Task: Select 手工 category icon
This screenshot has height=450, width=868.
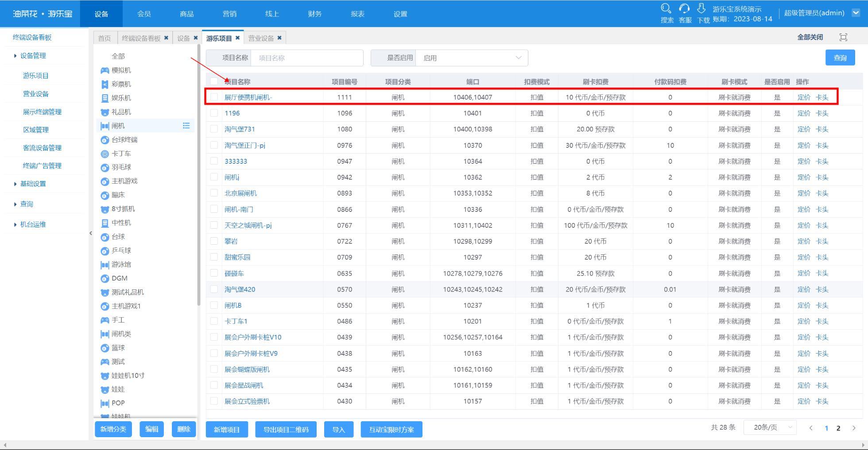Action: tap(105, 320)
